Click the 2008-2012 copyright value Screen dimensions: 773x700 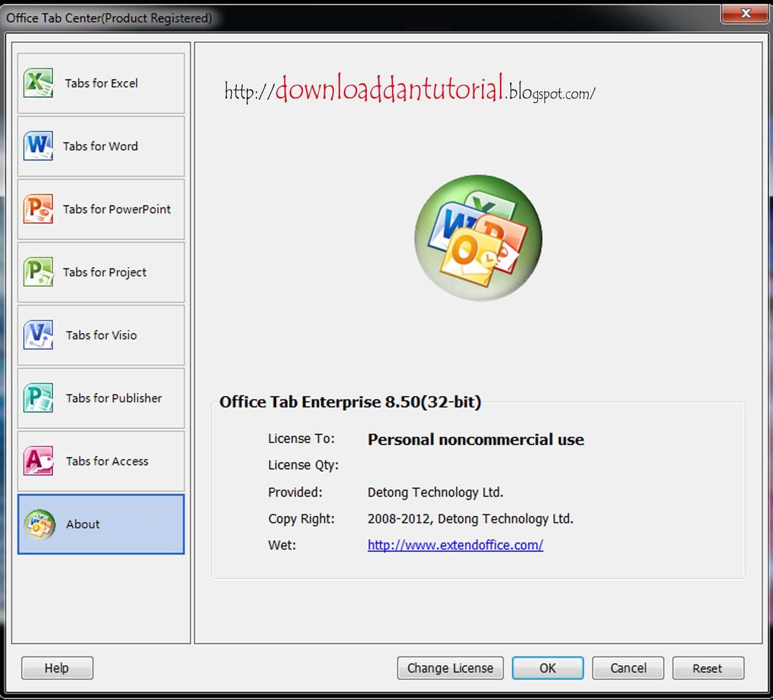click(470, 519)
